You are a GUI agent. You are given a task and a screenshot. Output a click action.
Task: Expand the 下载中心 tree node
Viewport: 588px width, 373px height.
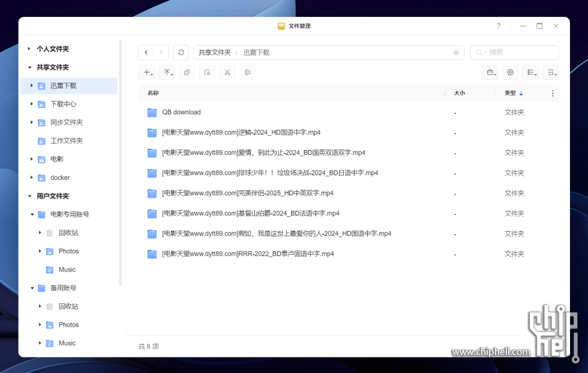point(31,104)
